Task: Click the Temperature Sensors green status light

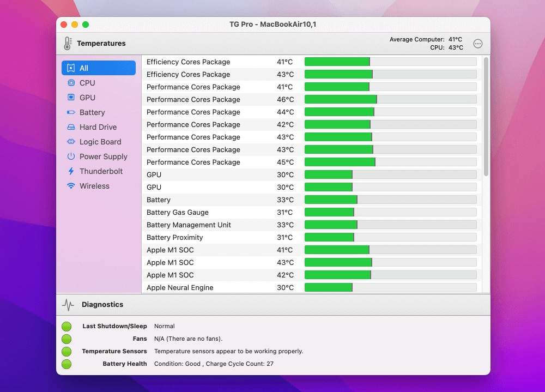Action: [66, 352]
